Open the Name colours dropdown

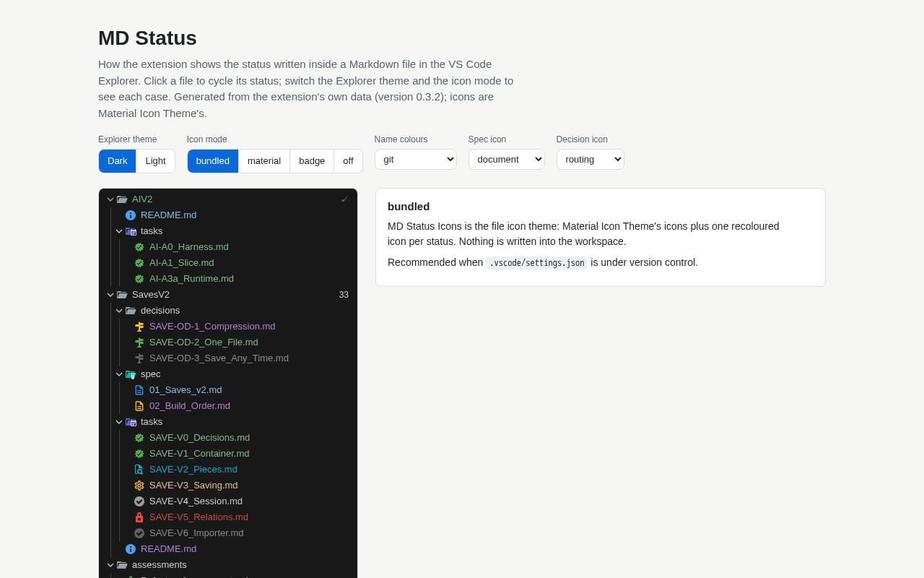416,160
